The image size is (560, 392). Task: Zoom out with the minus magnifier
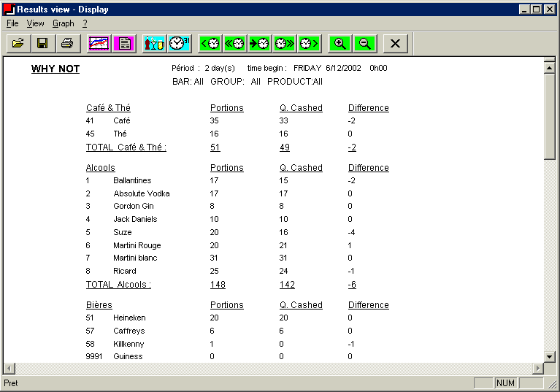click(x=364, y=44)
